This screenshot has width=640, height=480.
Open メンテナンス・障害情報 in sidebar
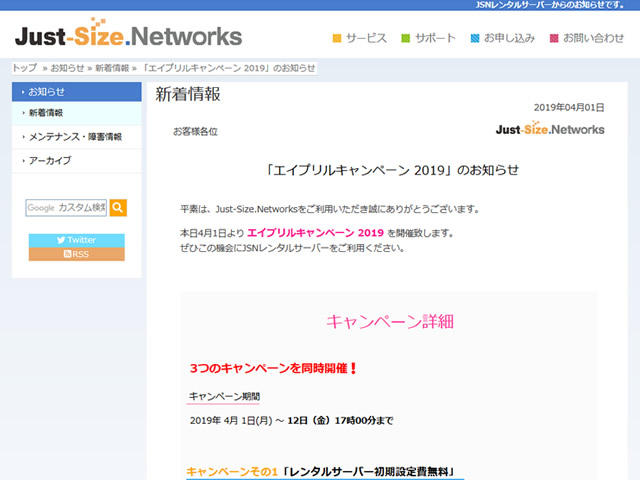77,137
